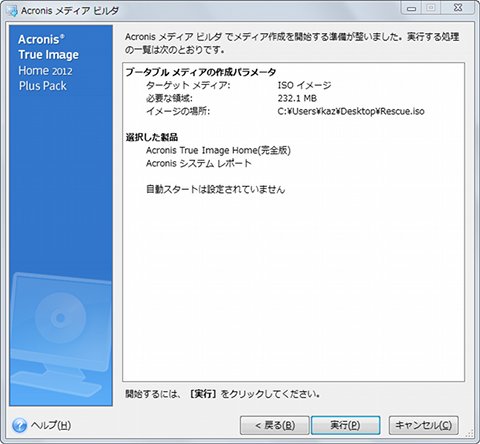
Task: Close the Acronis メディア ビルダ window
Action: [x=458, y=8]
